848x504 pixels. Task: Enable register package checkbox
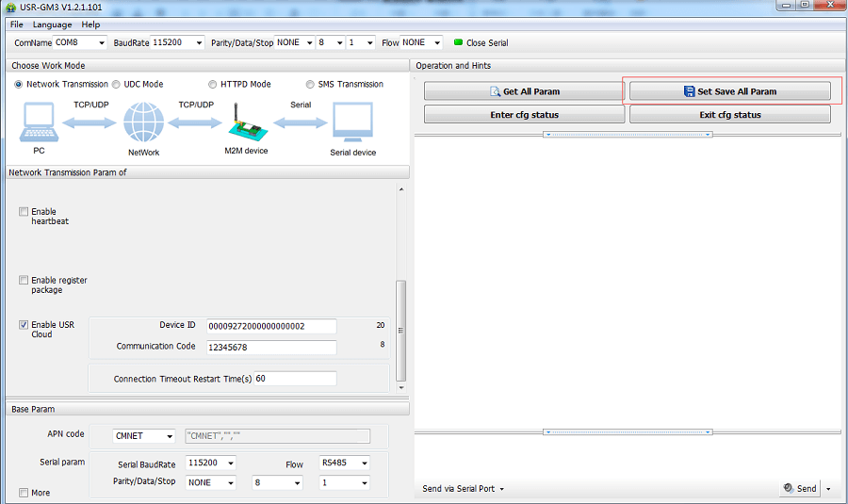[24, 280]
